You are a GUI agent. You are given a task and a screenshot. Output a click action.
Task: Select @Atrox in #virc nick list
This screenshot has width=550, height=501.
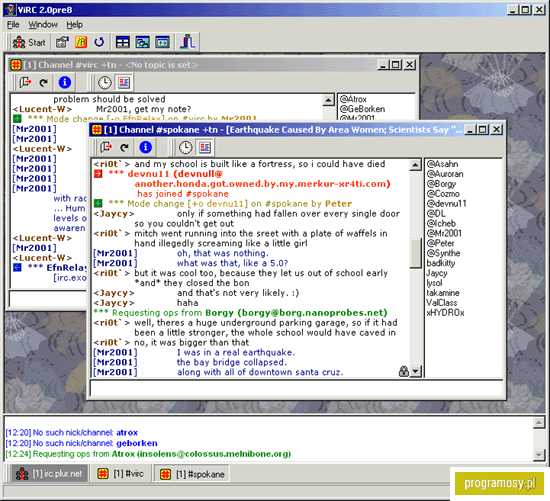(x=353, y=99)
